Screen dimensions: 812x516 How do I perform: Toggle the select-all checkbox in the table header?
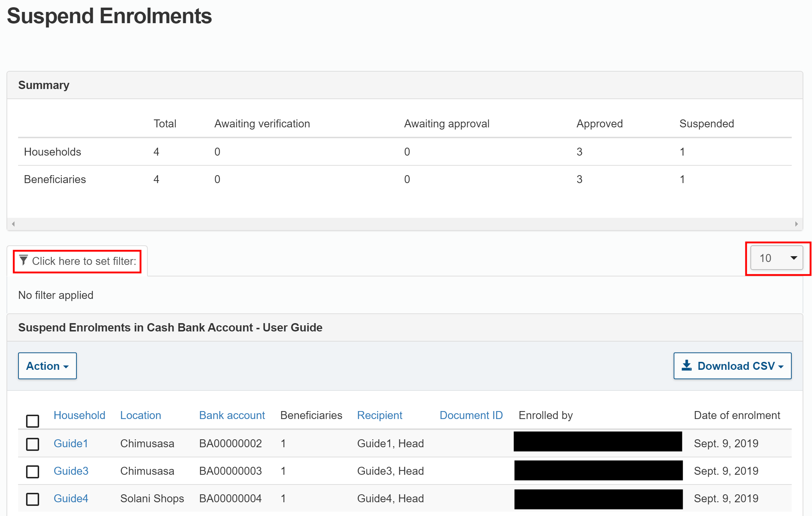point(33,421)
